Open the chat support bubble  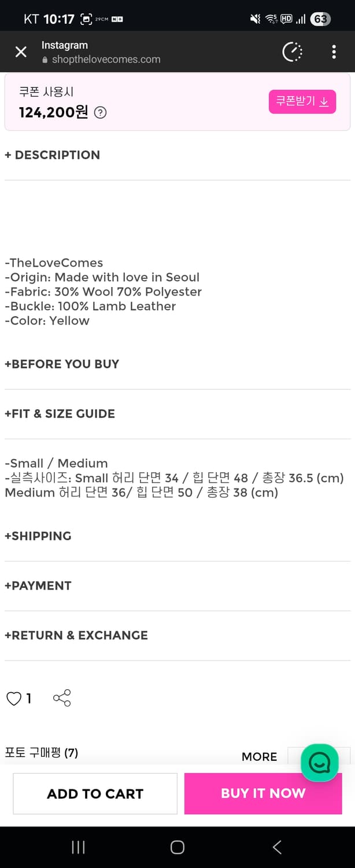(320, 762)
